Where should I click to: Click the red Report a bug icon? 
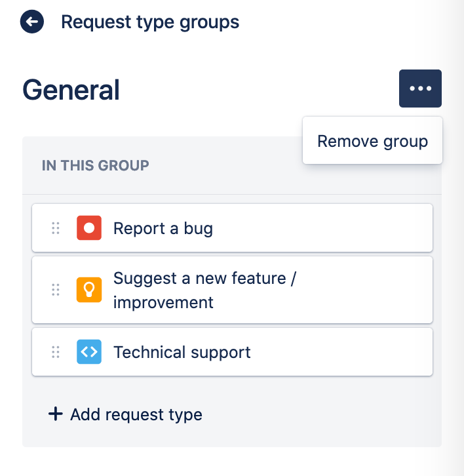[x=89, y=228]
